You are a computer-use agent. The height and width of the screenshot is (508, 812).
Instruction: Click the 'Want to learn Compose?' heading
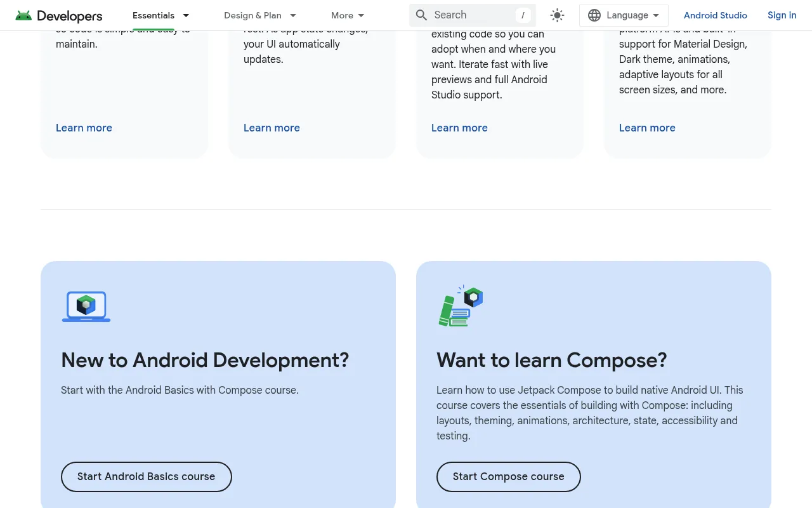pos(552,360)
